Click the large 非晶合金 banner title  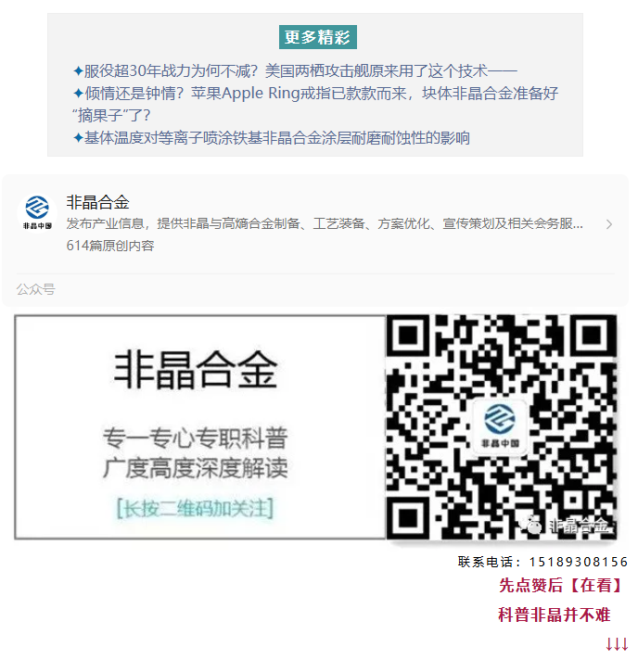click(x=195, y=370)
